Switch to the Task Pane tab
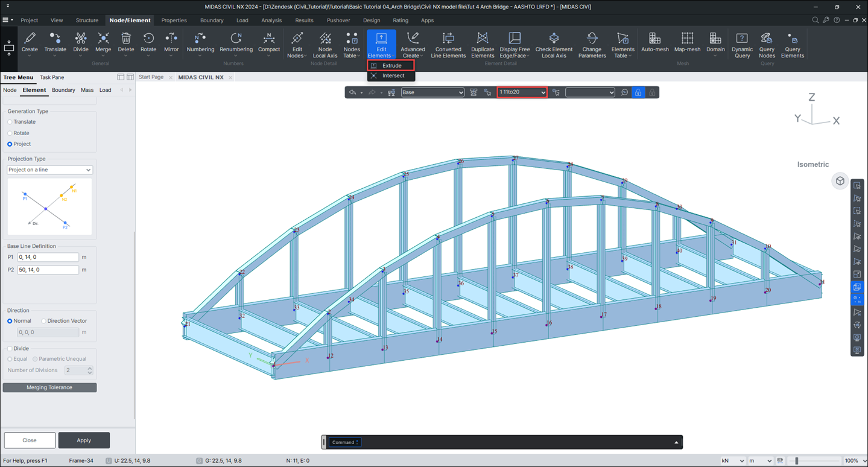This screenshot has height=467, width=868. [52, 77]
